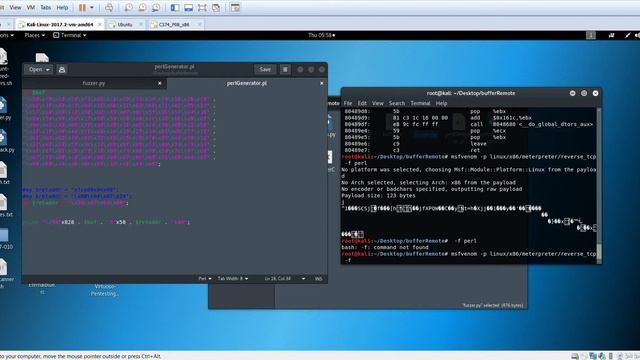
Task: Expand the Places menu in the Kali top bar
Action: [x=34, y=36]
